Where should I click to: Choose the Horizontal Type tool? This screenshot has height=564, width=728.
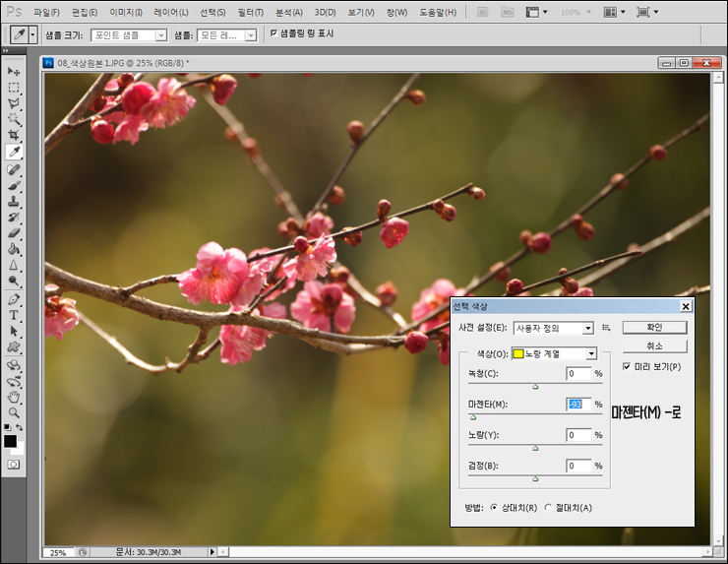[14, 315]
